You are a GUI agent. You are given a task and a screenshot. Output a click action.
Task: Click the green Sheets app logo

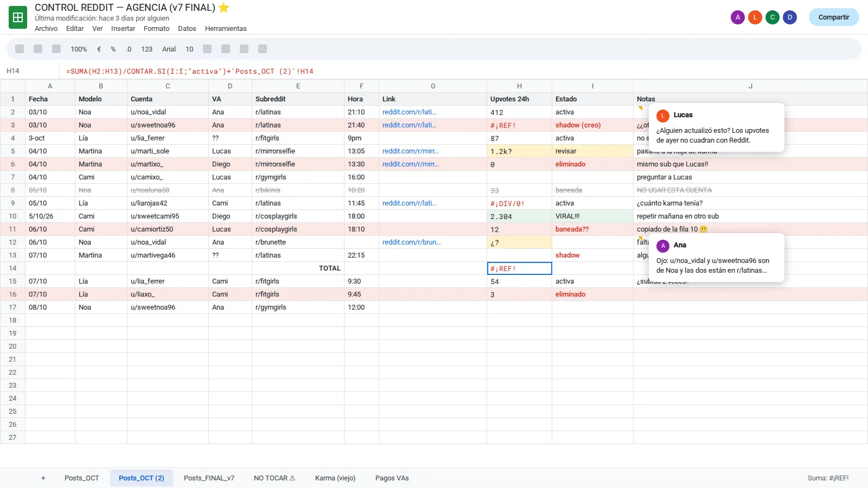18,17
